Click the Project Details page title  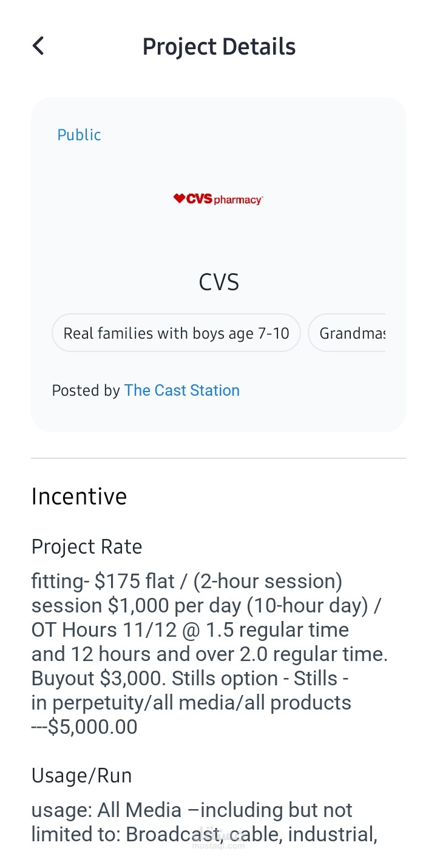point(218,47)
